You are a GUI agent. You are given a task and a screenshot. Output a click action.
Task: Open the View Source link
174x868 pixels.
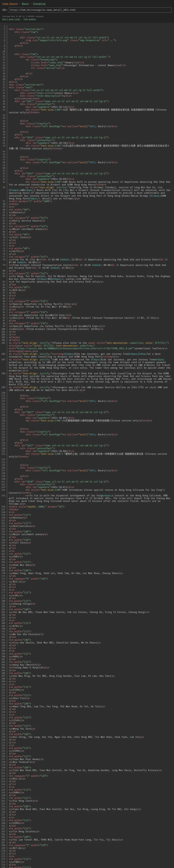[10, 4]
